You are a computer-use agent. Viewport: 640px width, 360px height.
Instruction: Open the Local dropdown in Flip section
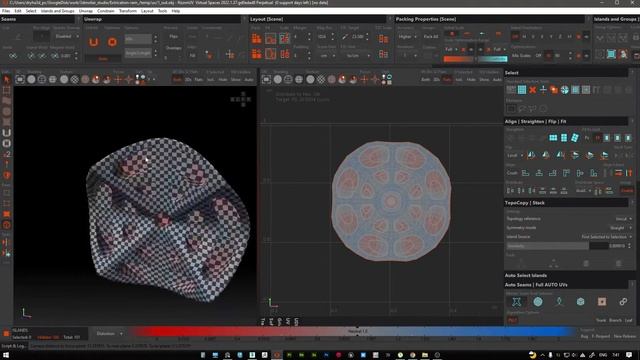515,156
